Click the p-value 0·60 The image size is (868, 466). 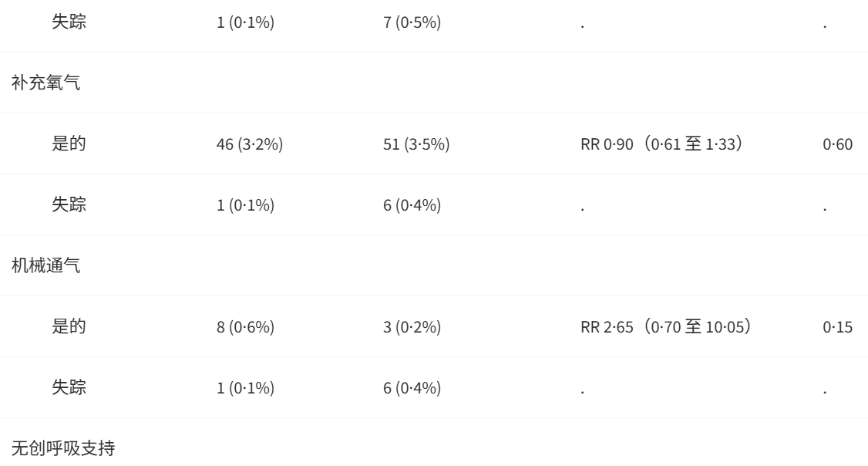point(838,144)
